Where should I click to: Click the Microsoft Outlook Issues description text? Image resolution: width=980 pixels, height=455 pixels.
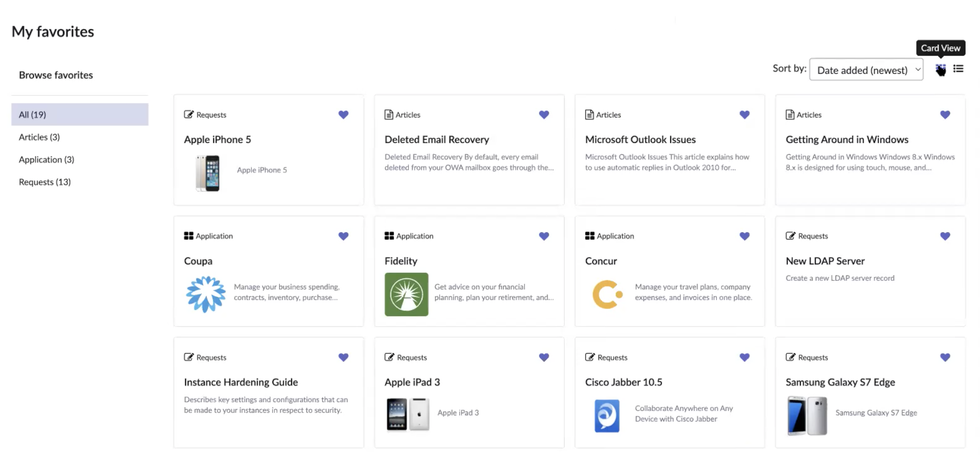click(x=667, y=162)
